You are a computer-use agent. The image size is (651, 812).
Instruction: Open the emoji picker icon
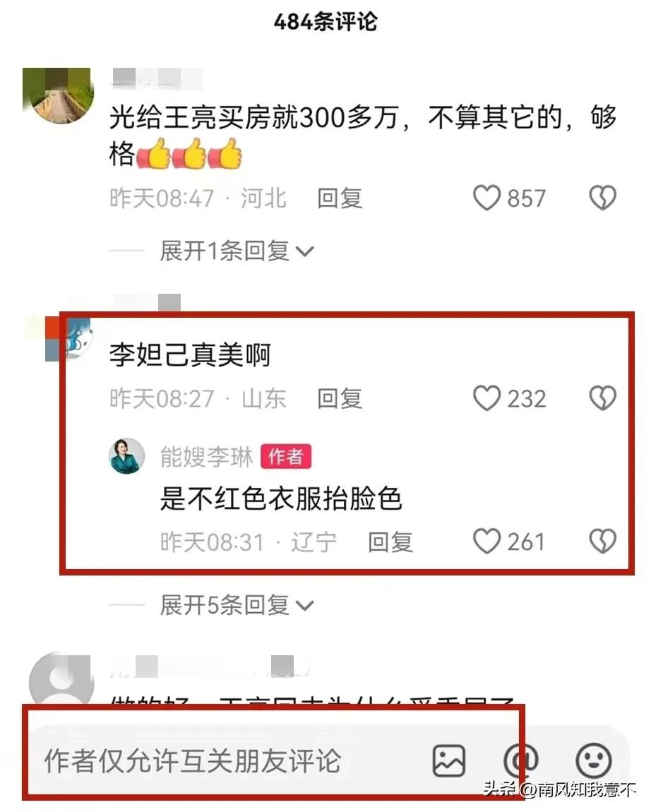(594, 760)
